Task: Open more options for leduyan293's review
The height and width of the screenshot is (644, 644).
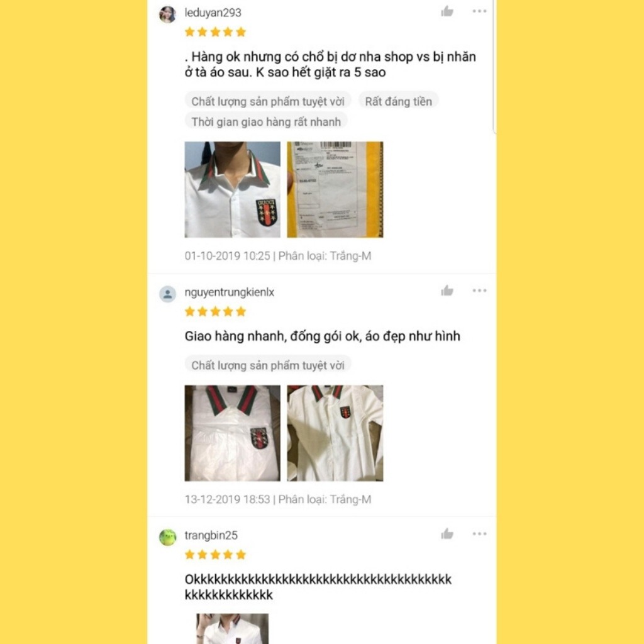Action: point(479,11)
